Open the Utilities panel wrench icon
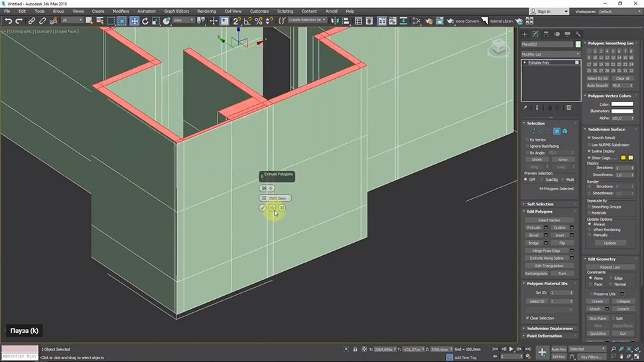This screenshot has width=644, height=362. pyautogui.click(x=578, y=34)
